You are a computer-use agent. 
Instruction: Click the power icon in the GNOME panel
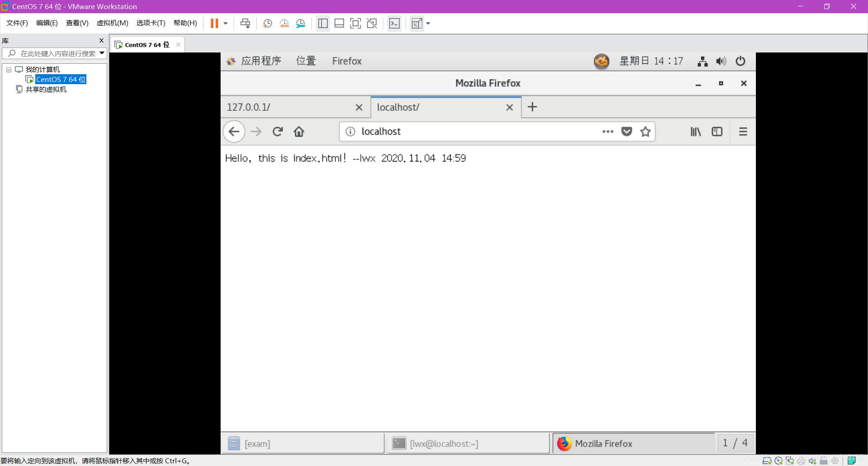[x=740, y=61]
